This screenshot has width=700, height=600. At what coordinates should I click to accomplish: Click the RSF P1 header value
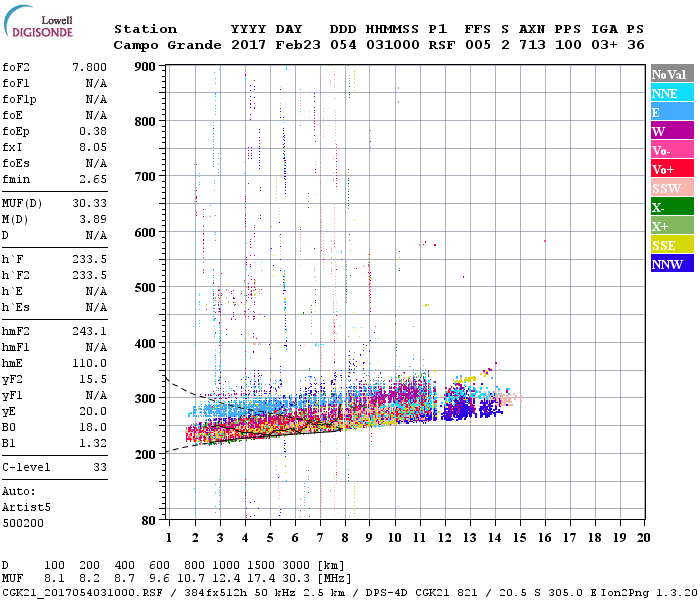(x=442, y=45)
